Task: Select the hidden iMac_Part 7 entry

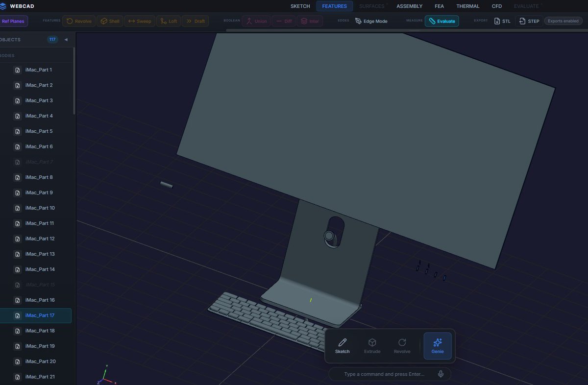Action: coord(36,162)
